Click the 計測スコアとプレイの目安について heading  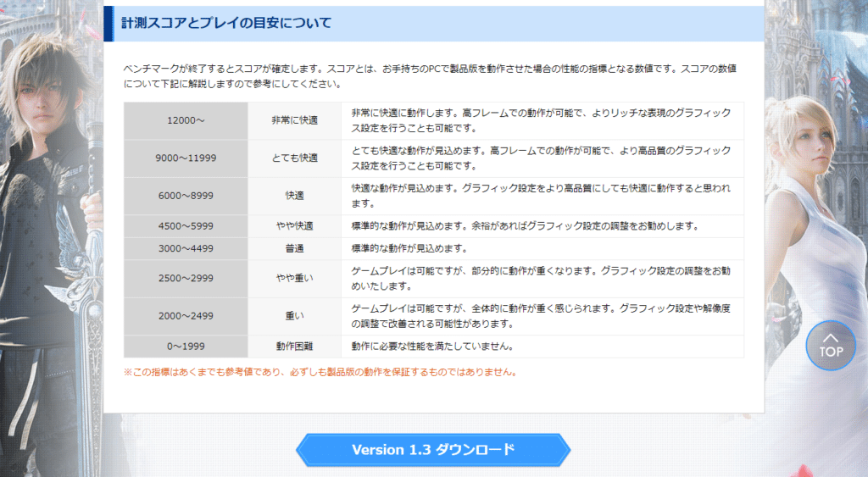click(x=226, y=23)
